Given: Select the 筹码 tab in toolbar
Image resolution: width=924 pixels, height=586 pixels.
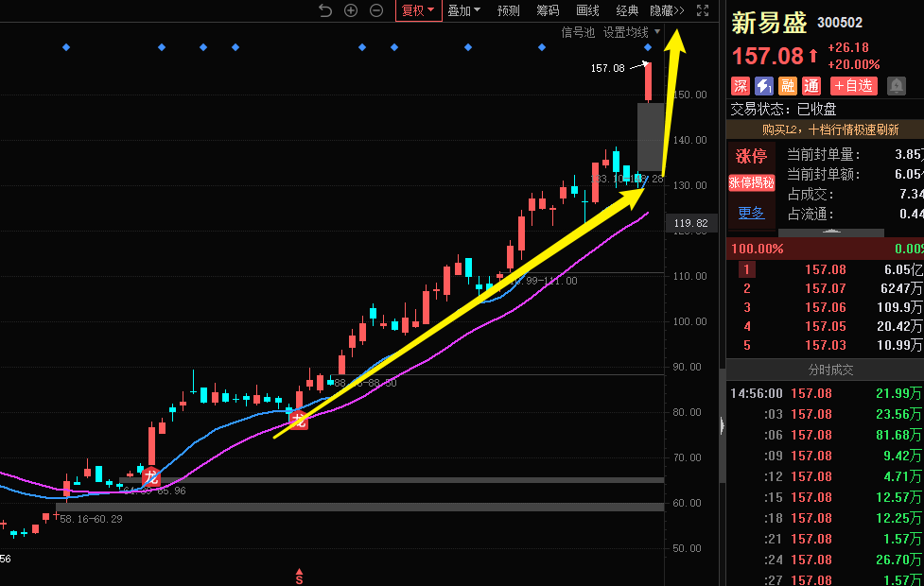Looking at the screenshot, I should tap(548, 10).
